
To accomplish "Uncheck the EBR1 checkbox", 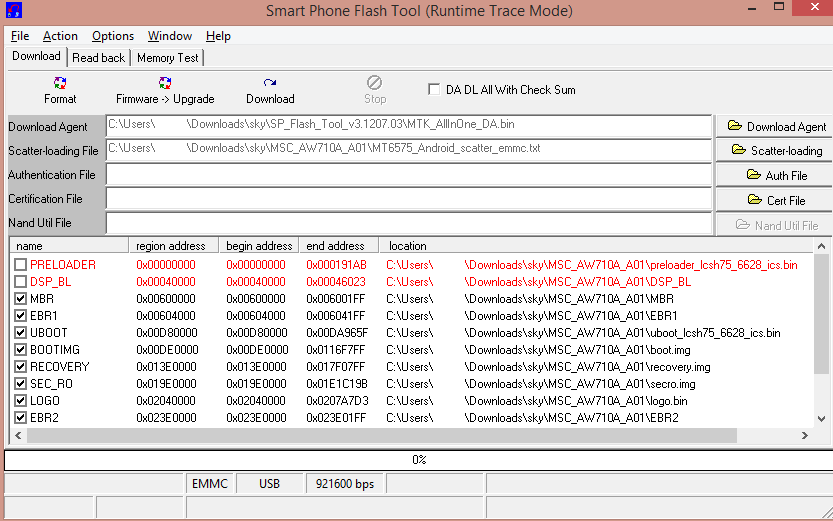I will (x=20, y=315).
